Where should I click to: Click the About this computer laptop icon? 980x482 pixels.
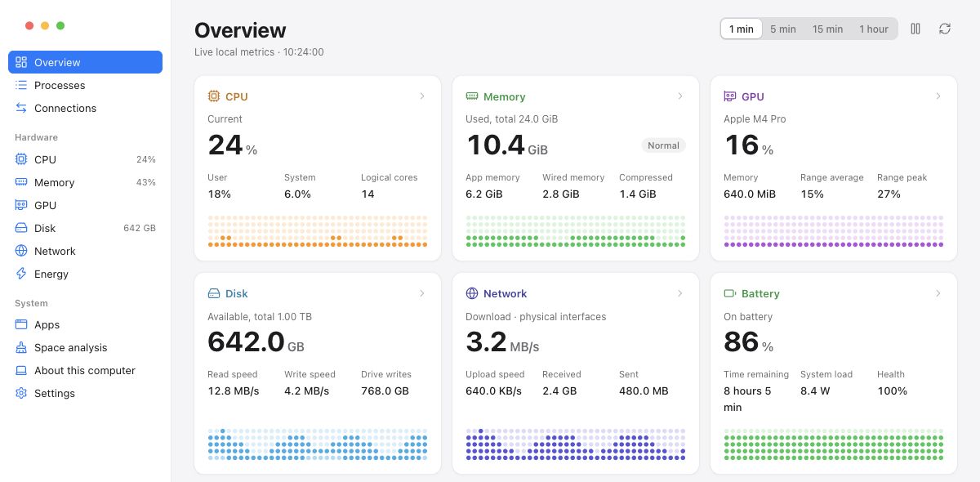pos(21,370)
